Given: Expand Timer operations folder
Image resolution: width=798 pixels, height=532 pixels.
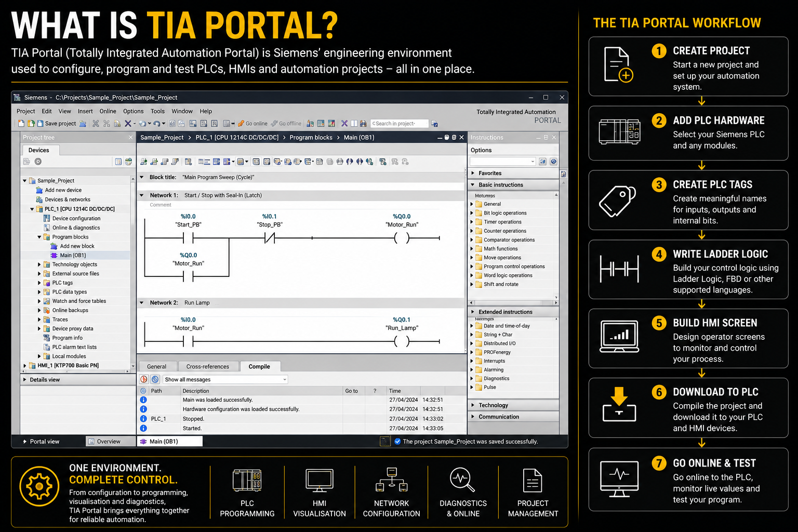Looking at the screenshot, I should (x=472, y=222).
